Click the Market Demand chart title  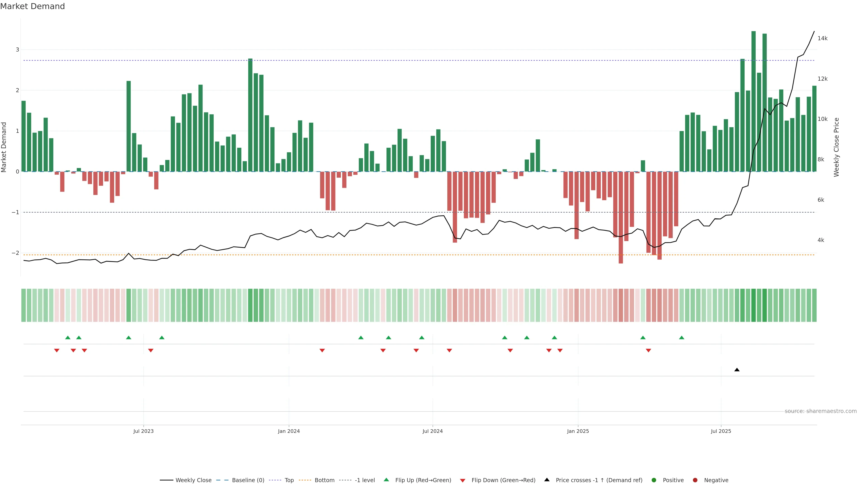click(x=32, y=6)
